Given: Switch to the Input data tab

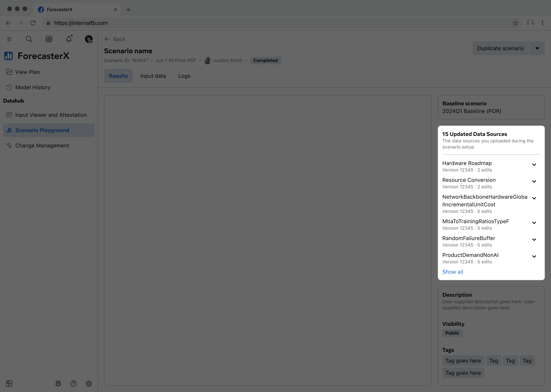Looking at the screenshot, I should click(x=153, y=76).
